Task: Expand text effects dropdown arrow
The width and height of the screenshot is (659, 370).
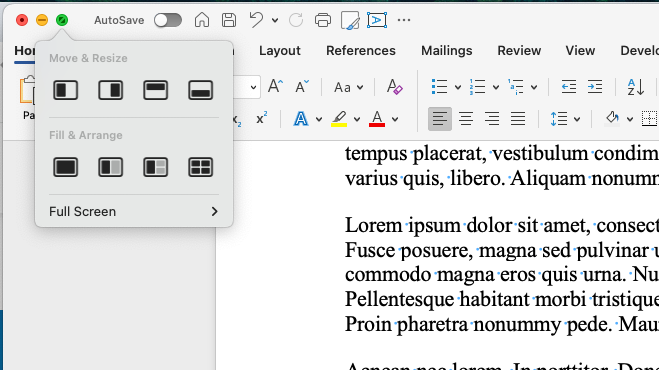Action: [319, 119]
